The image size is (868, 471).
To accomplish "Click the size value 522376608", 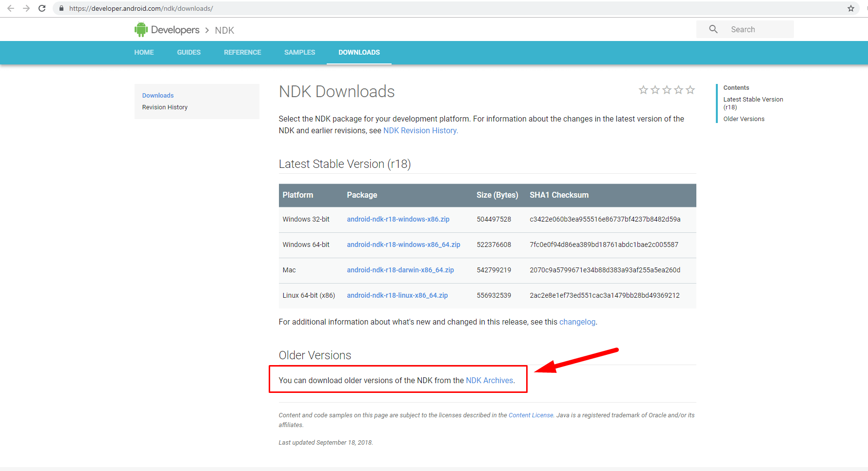I will click(493, 245).
